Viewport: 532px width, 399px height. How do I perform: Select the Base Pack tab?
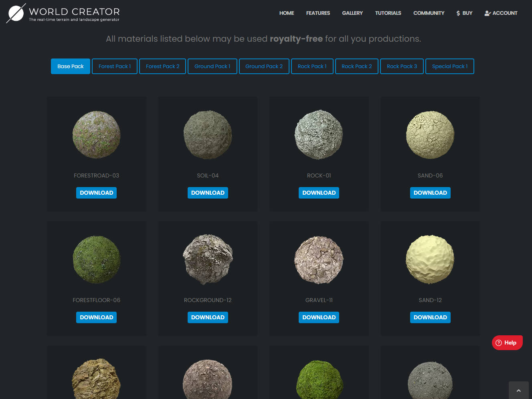click(x=71, y=66)
